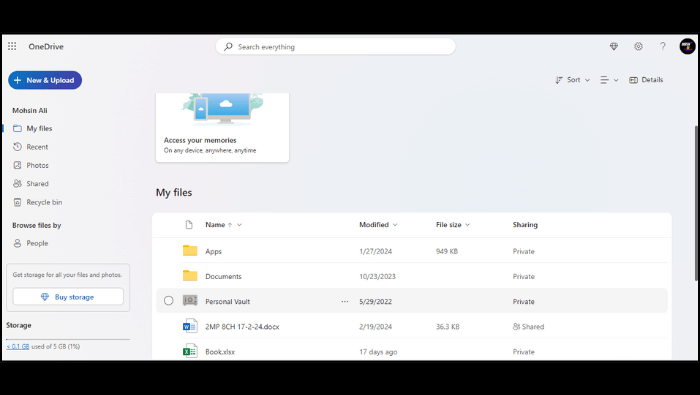Open the Personal Vault safe icon
This screenshot has width=700, height=395.
tap(190, 301)
